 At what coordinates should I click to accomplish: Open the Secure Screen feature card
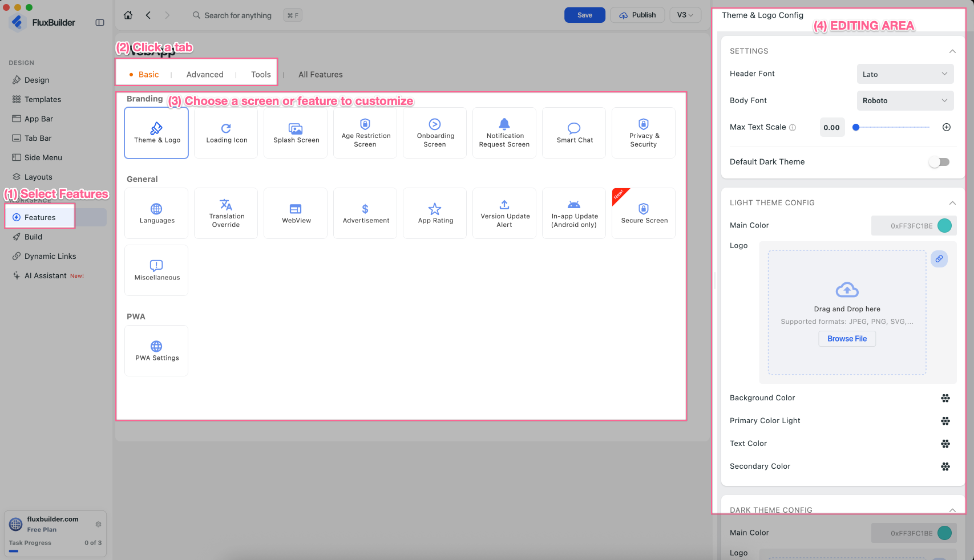point(644,213)
